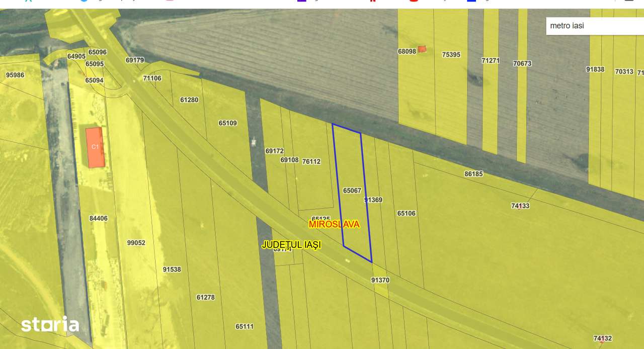Click parcel label 61278
Image resolution: width=644 pixels, height=349 pixels.
point(205,297)
